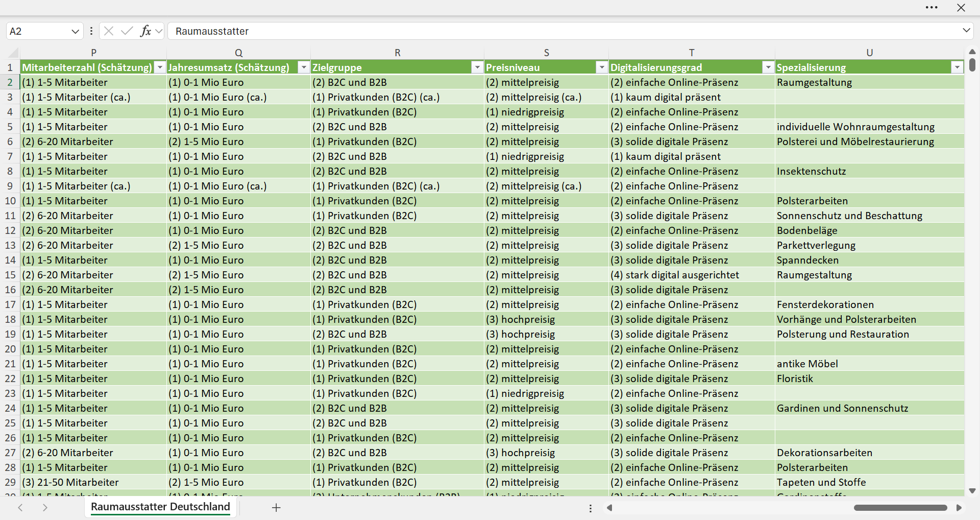Open filter dropdown for Digitalisierungsgrad column

(768, 67)
